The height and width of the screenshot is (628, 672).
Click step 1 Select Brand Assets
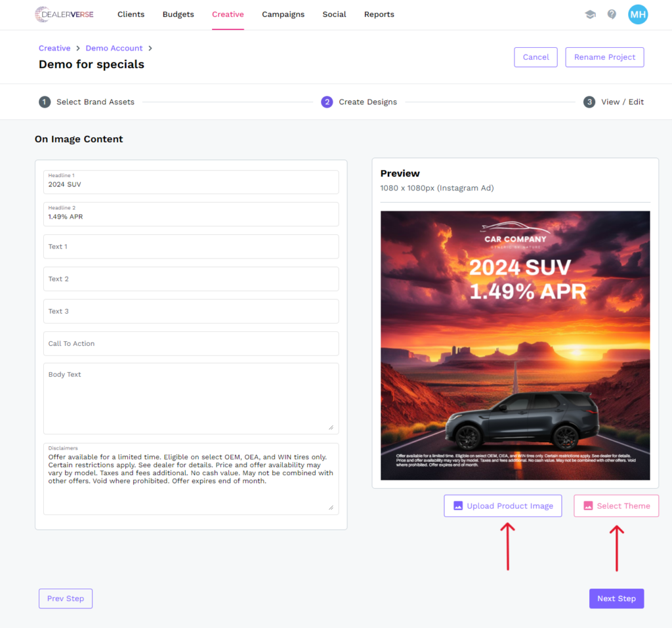(x=87, y=102)
